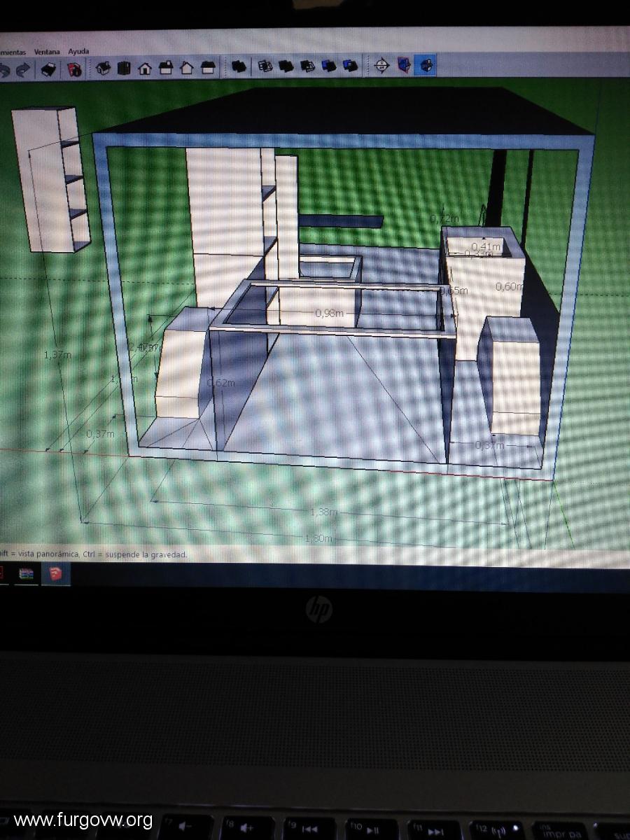
Task: Select the Wireframe face style
Action: point(265,66)
